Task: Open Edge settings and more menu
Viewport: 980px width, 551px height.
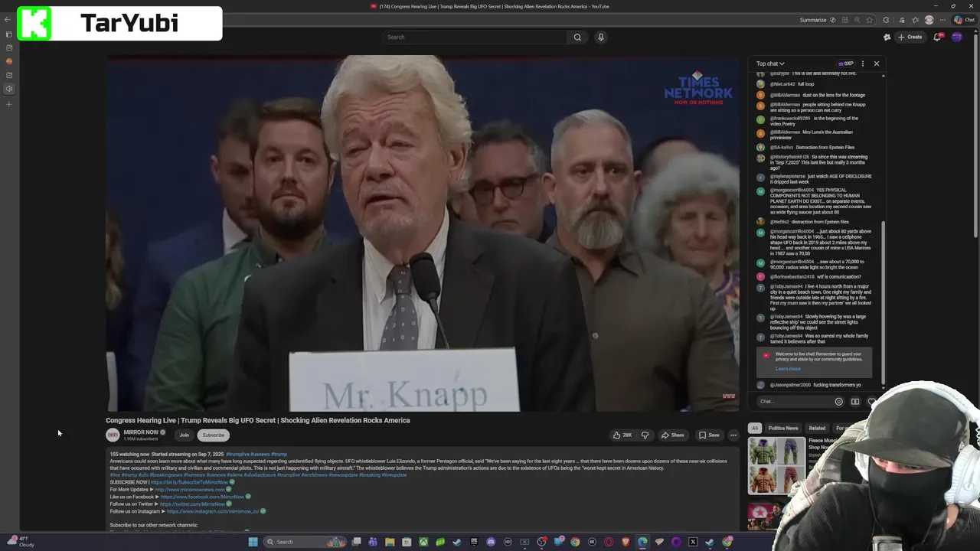Action: pos(943,20)
